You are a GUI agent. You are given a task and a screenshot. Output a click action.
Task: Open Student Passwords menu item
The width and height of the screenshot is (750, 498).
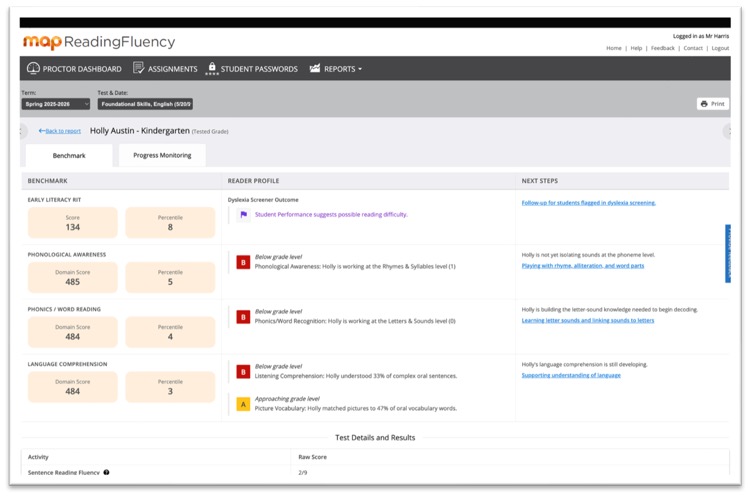tap(252, 68)
